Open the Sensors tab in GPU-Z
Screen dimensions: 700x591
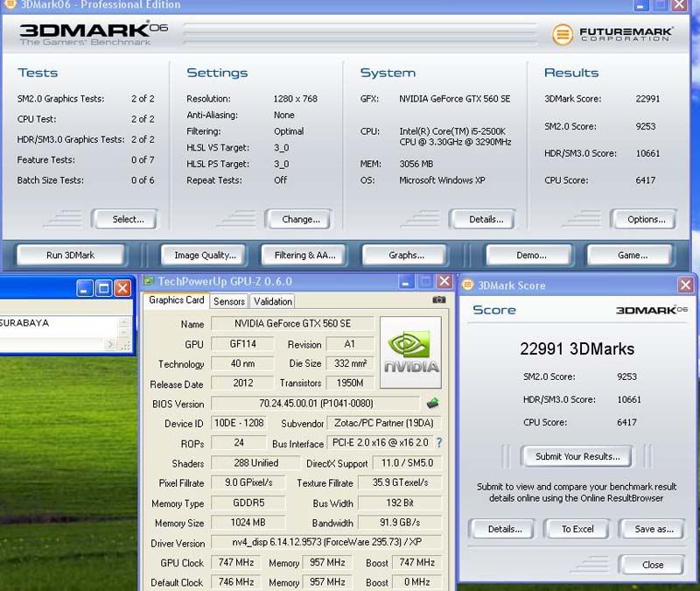point(229,301)
